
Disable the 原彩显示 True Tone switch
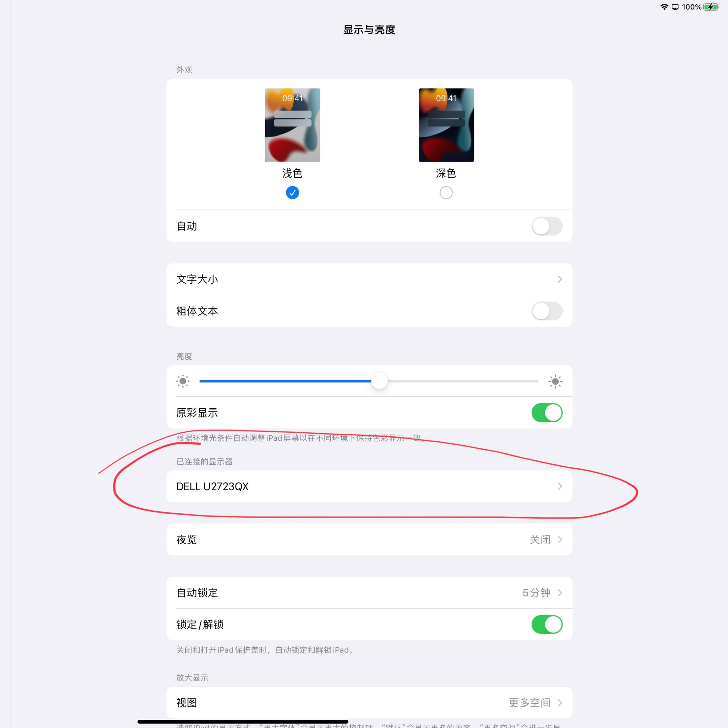pos(547,412)
